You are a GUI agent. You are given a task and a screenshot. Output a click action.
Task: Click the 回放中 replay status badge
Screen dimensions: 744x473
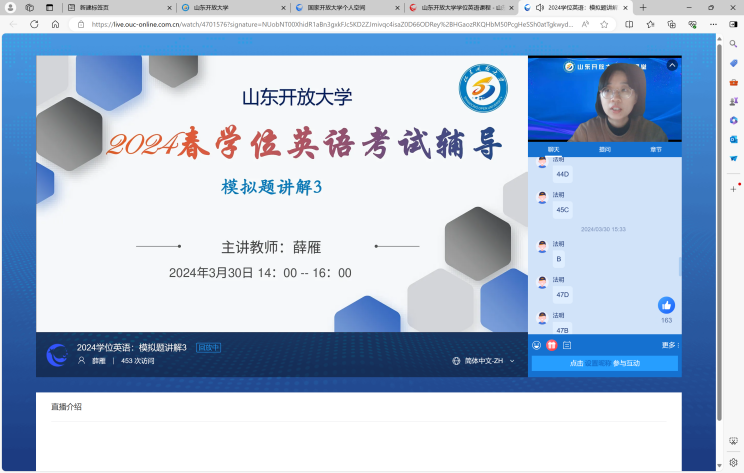pos(208,348)
